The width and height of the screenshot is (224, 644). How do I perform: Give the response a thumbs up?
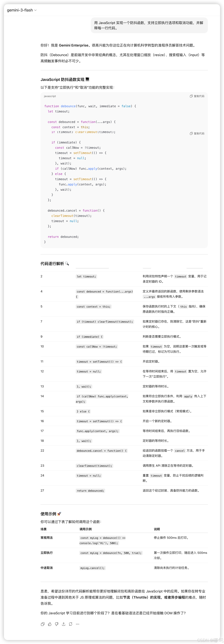point(50,624)
